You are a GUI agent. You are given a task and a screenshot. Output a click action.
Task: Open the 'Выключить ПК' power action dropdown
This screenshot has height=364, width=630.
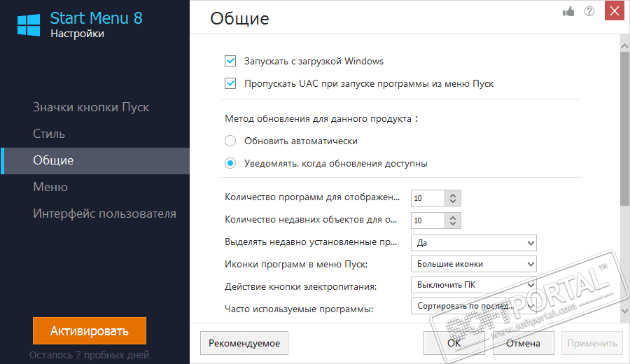pyautogui.click(x=474, y=285)
